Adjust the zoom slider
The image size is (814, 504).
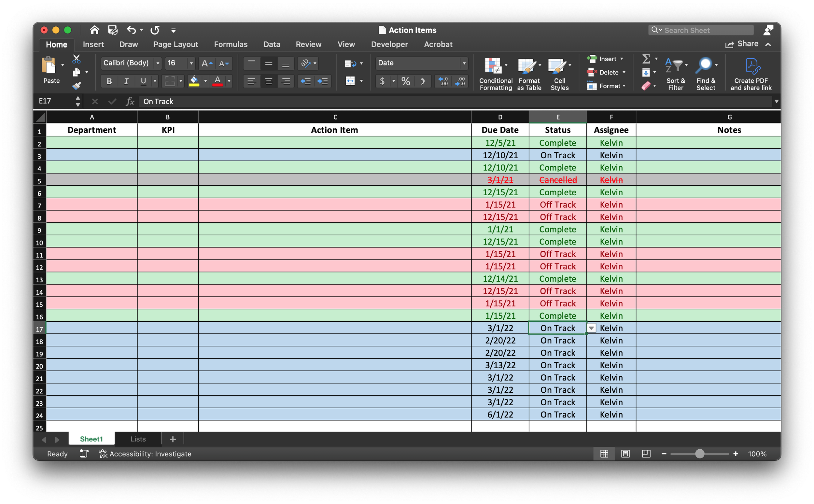click(700, 454)
